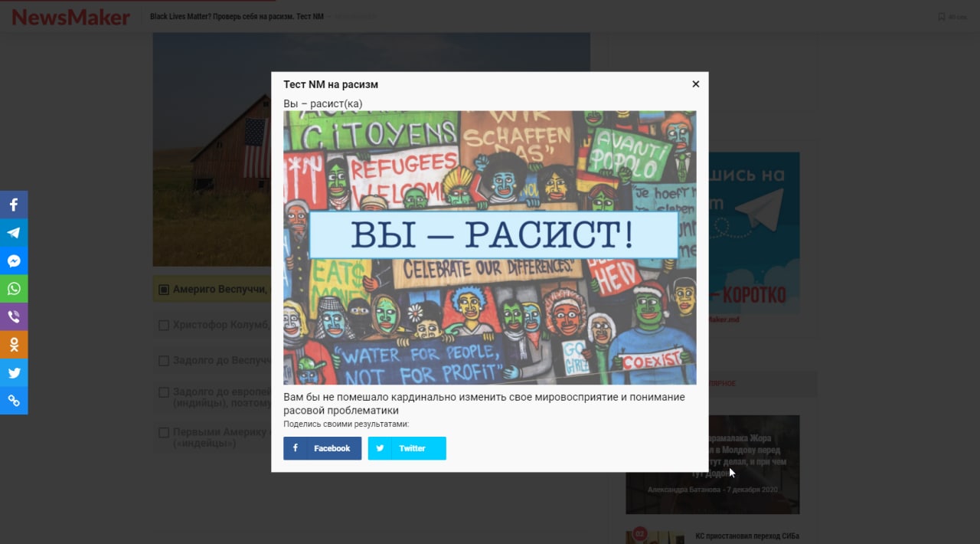Close the racism test result dialog
This screenshot has height=544, width=980.
coord(695,84)
